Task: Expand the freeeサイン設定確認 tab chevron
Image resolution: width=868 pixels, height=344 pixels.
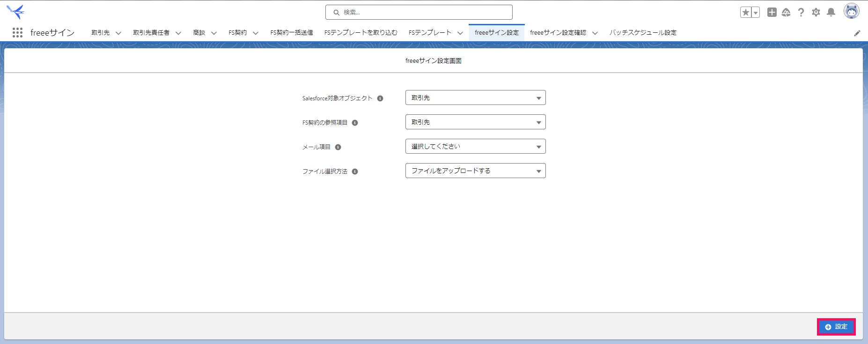Action: [x=595, y=33]
